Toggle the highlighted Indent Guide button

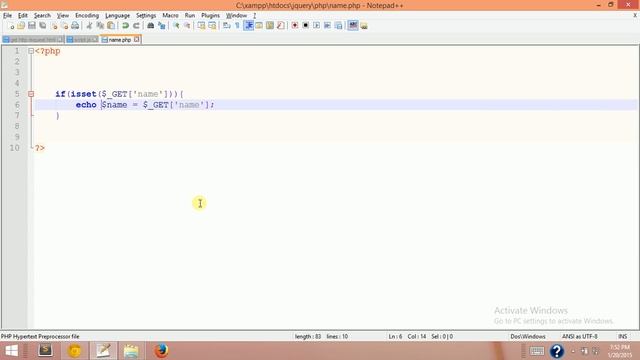coord(249,26)
